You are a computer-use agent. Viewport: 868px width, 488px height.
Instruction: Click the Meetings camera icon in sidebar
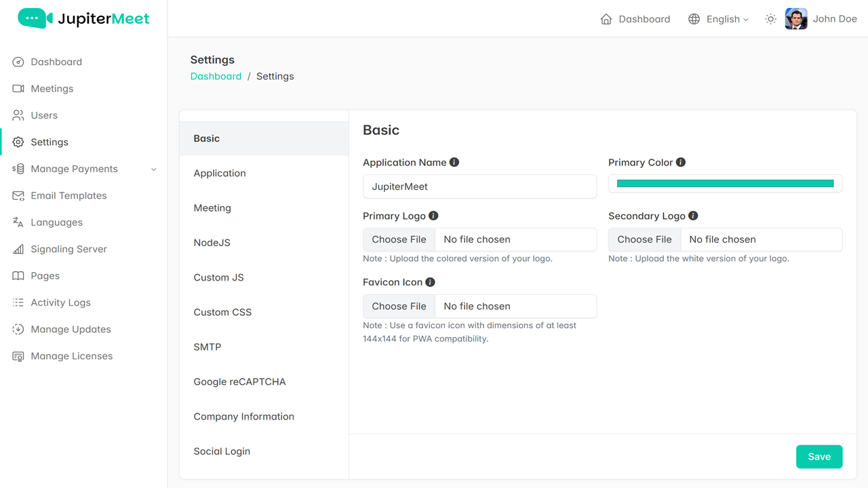point(18,89)
